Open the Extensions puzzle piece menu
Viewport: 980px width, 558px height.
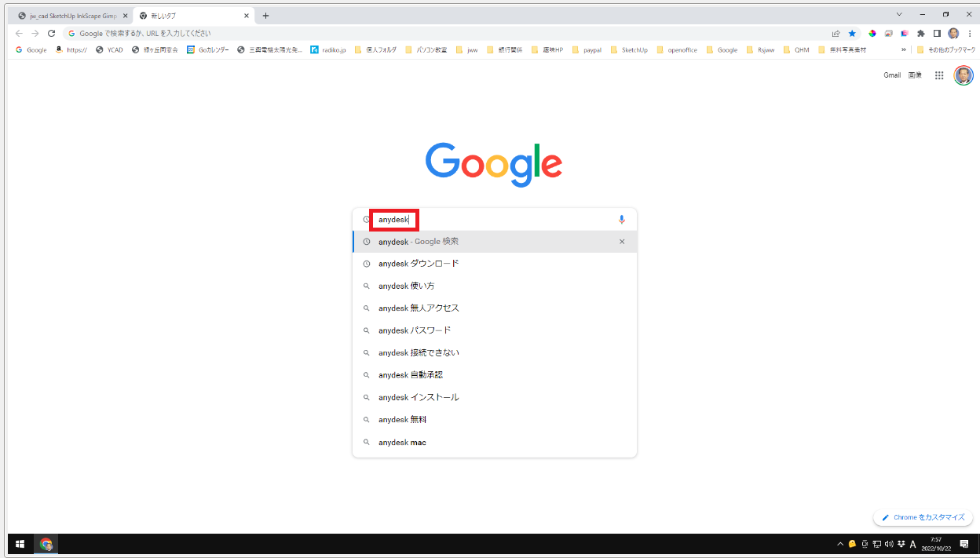pos(921,34)
